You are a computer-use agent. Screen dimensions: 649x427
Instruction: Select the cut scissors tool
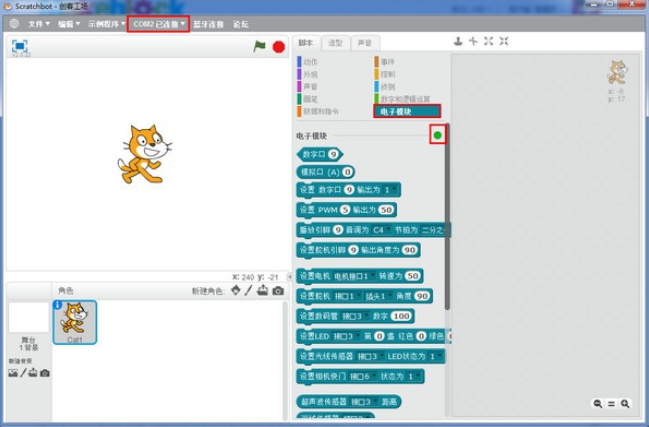tap(473, 41)
